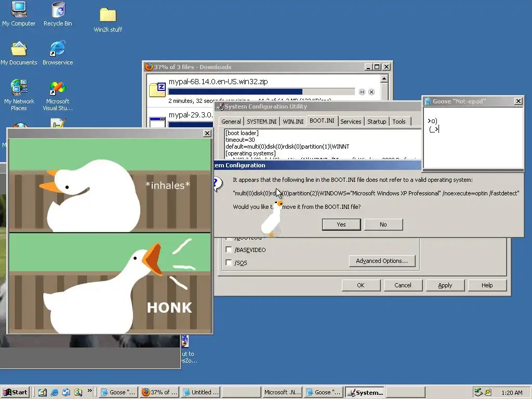Switch to the WIN.INI tab

293,122
